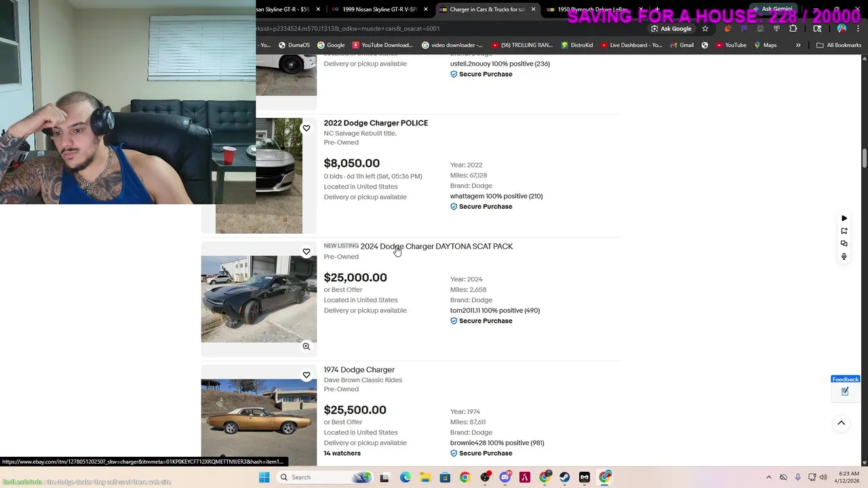Click the play icon in the side floating panel
The height and width of the screenshot is (488, 868).
coord(844,218)
